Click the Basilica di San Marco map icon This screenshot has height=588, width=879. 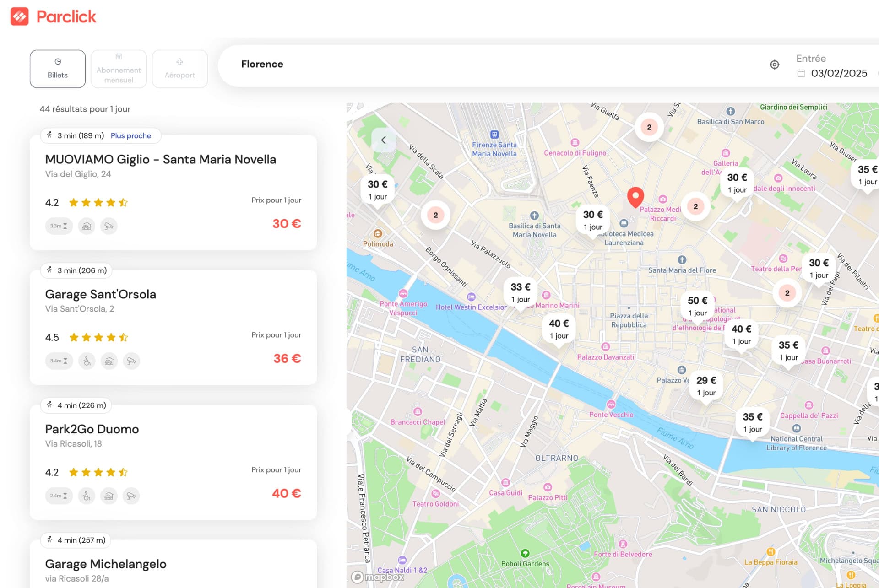[731, 111]
